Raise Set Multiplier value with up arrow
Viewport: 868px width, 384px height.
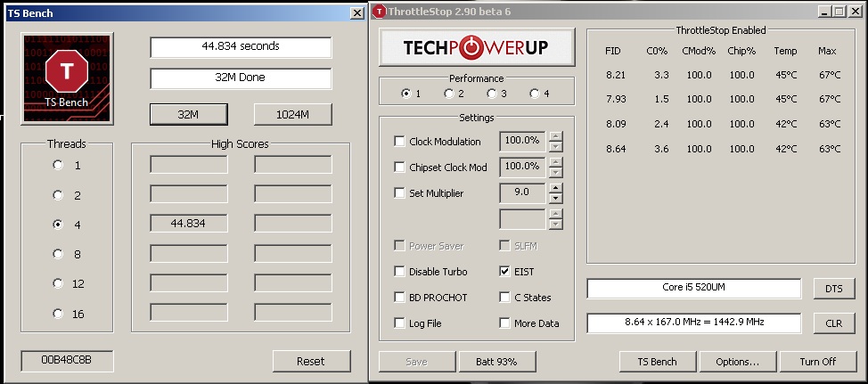[x=556, y=188]
